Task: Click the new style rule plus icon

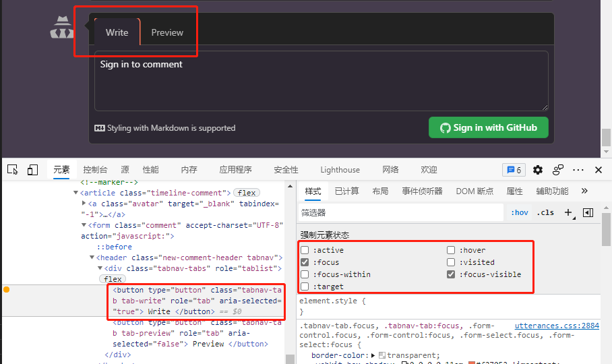Action: coord(569,212)
